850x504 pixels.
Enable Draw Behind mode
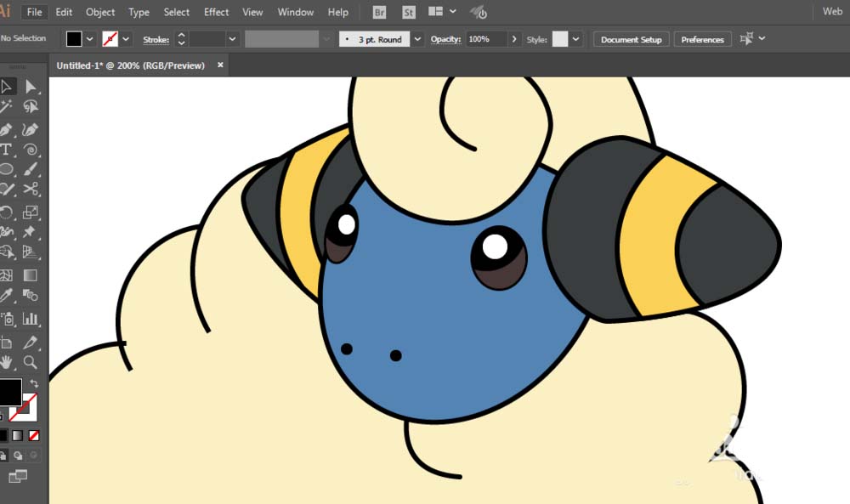18,456
